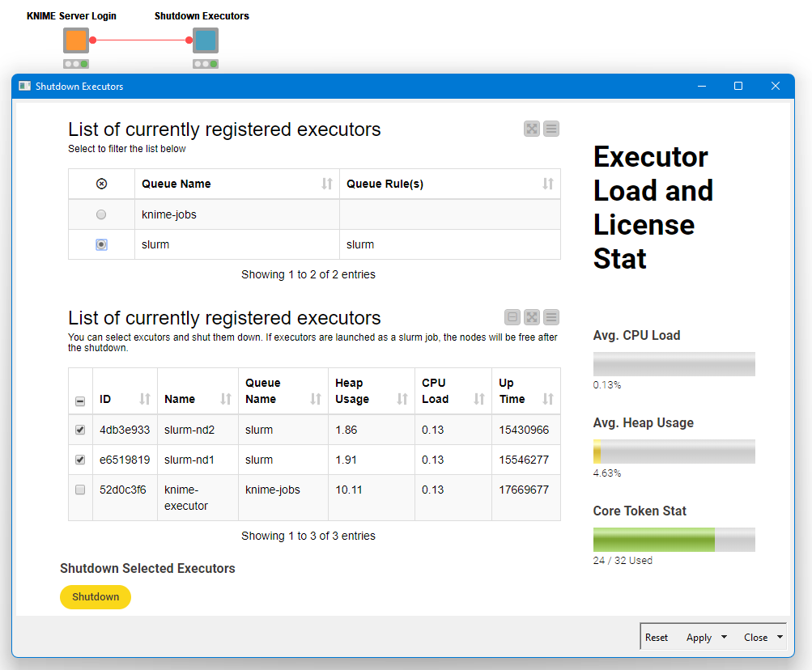Click the heap usage value 1.86
812x670 pixels.
pyautogui.click(x=346, y=430)
